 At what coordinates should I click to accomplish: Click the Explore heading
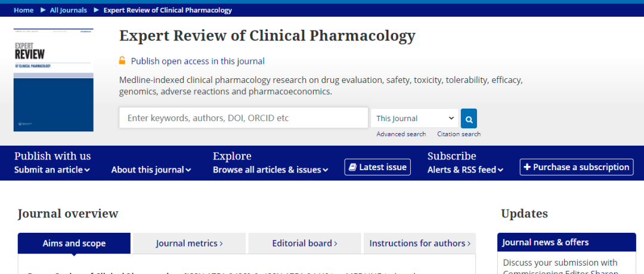point(232,156)
